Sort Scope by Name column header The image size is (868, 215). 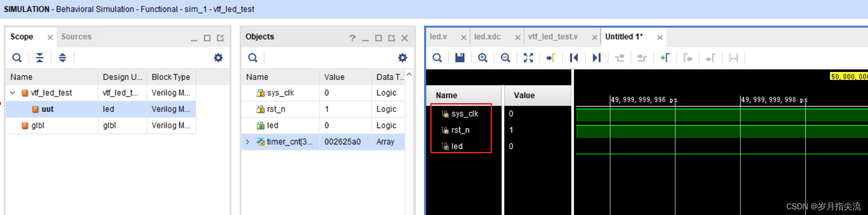52,77
